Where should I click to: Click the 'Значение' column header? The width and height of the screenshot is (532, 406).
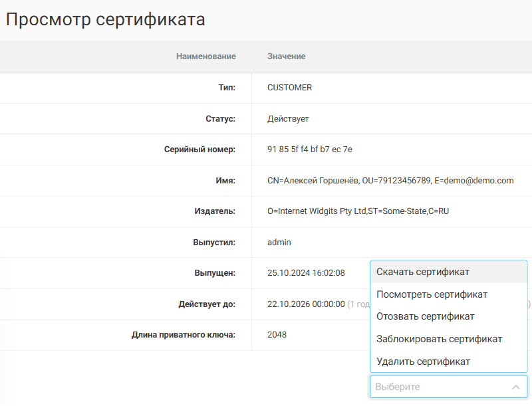(286, 56)
